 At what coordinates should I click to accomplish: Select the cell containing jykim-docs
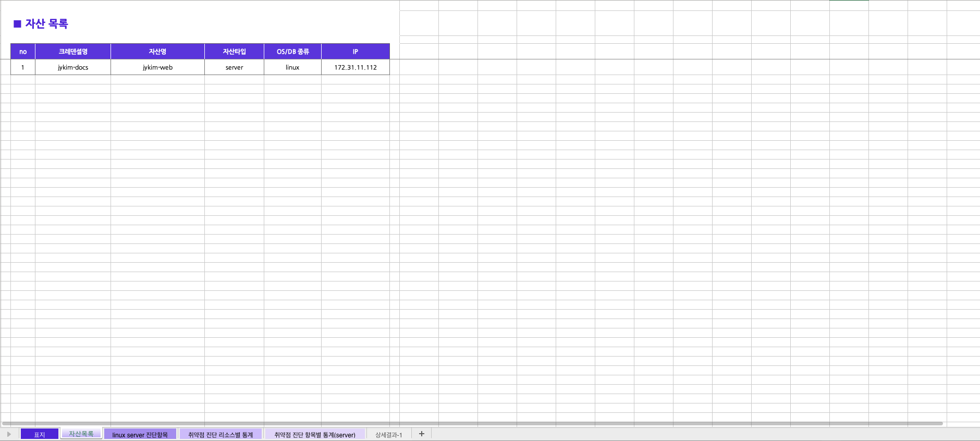click(x=73, y=67)
